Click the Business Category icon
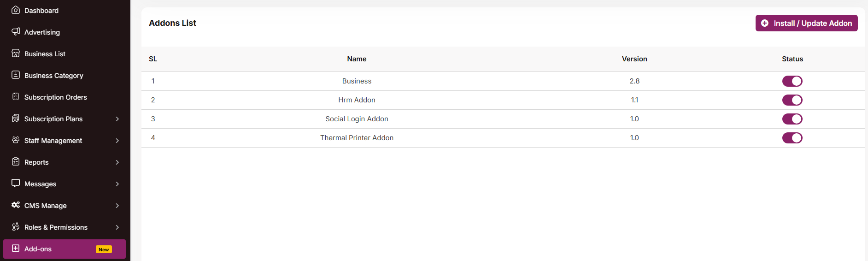Viewport: 868px width, 261px height. 16,75
